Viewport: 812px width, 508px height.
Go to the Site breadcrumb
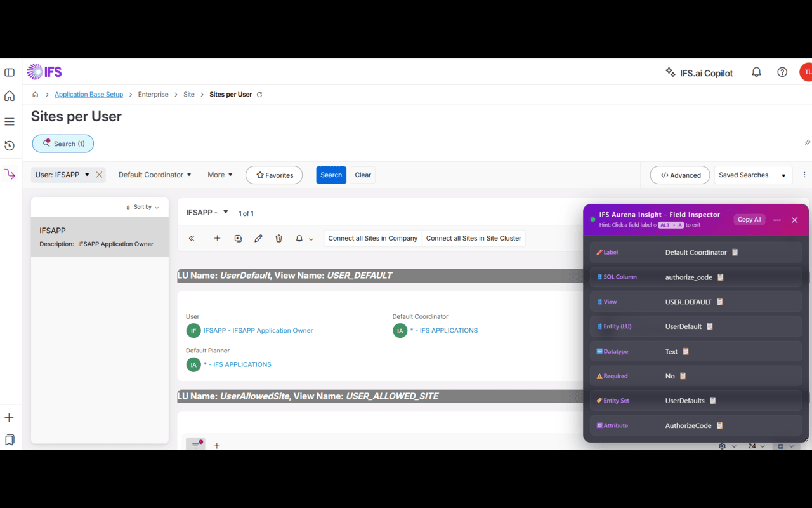coord(189,95)
